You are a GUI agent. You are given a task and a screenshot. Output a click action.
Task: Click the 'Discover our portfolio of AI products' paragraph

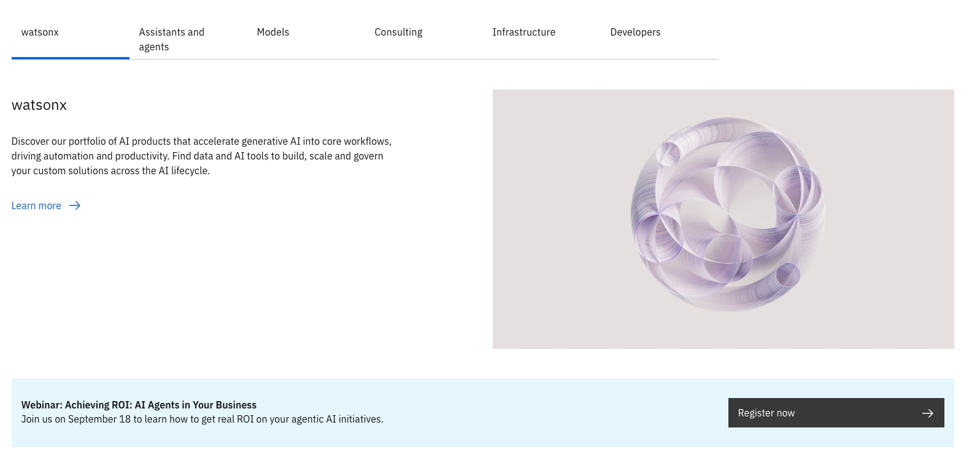[x=201, y=156]
